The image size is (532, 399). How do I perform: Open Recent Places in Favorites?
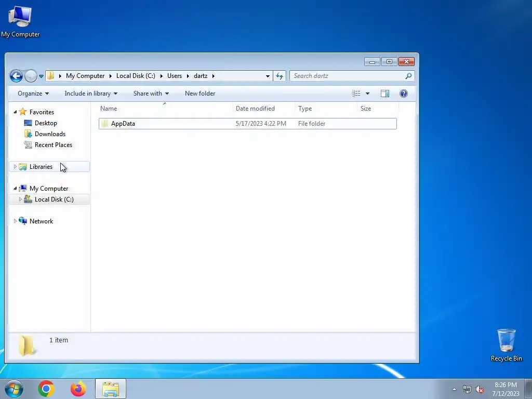pyautogui.click(x=54, y=145)
